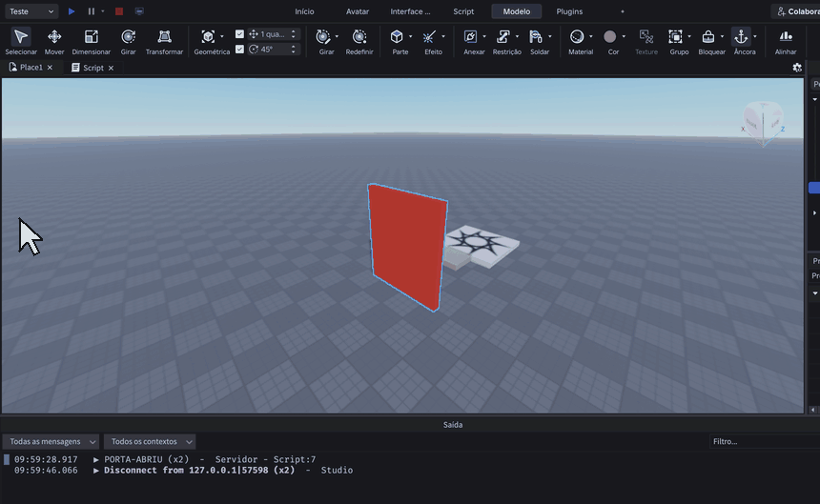This screenshot has width=820, height=504.
Task: Stop the test session
Action: pos(119,11)
